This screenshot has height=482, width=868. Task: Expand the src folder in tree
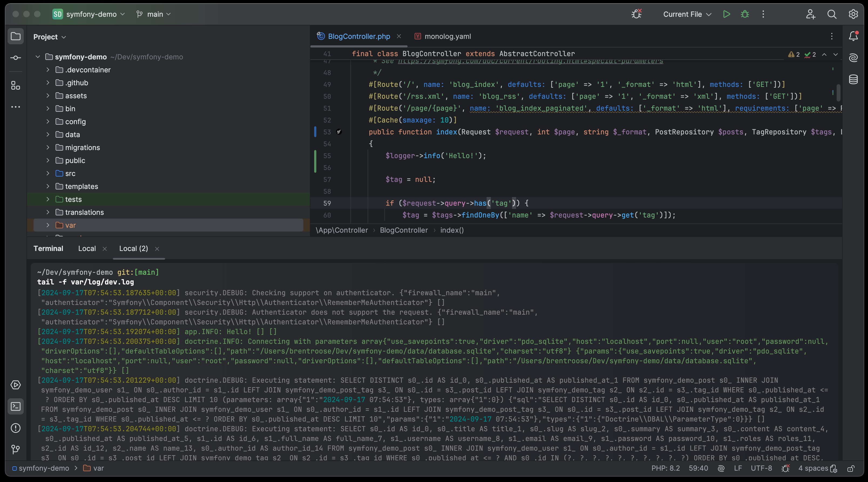click(x=48, y=174)
